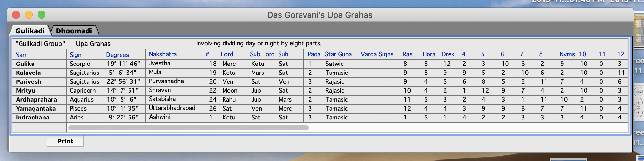This screenshot has width=644, height=161.
Task: Switch to the Dhoomadi tab
Action: click(x=74, y=31)
